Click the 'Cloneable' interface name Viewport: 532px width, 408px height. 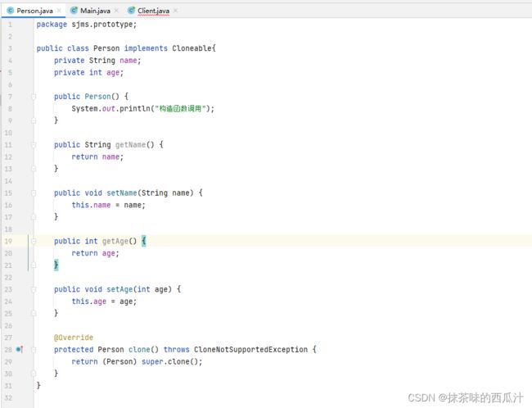(x=192, y=48)
